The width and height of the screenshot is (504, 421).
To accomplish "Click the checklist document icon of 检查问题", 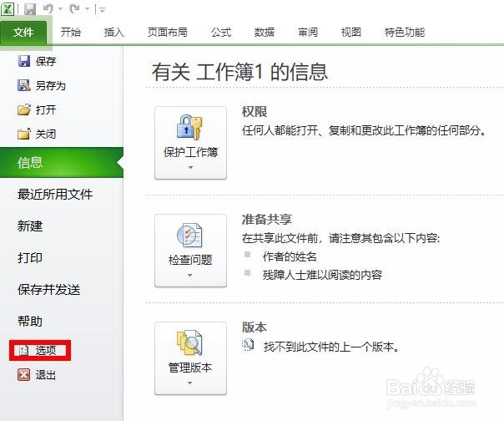I will pos(189,235).
